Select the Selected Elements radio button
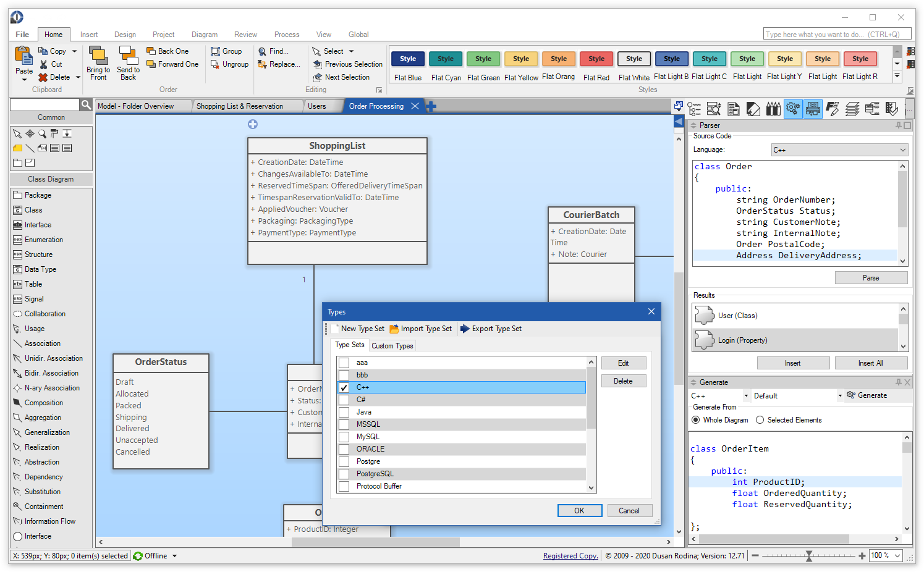The width and height of the screenshot is (924, 572). [x=760, y=420]
